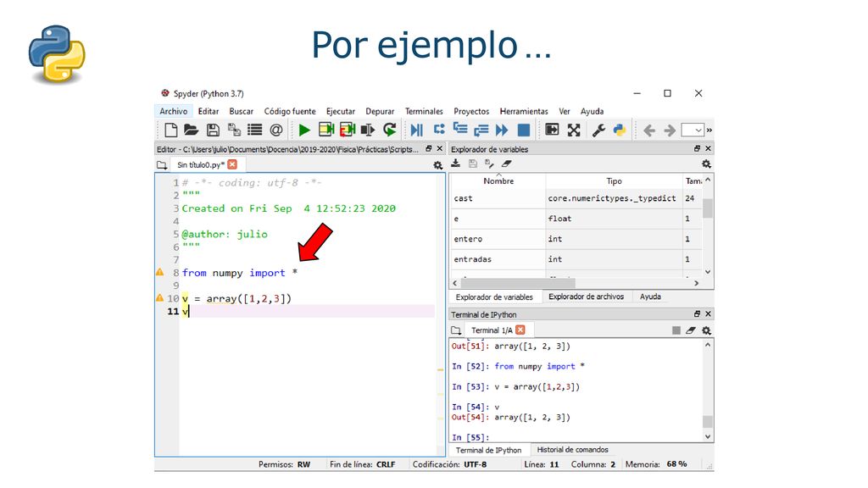This screenshot has height=488, width=868.
Task: Open the Ejecutar menu
Action: [x=341, y=111]
